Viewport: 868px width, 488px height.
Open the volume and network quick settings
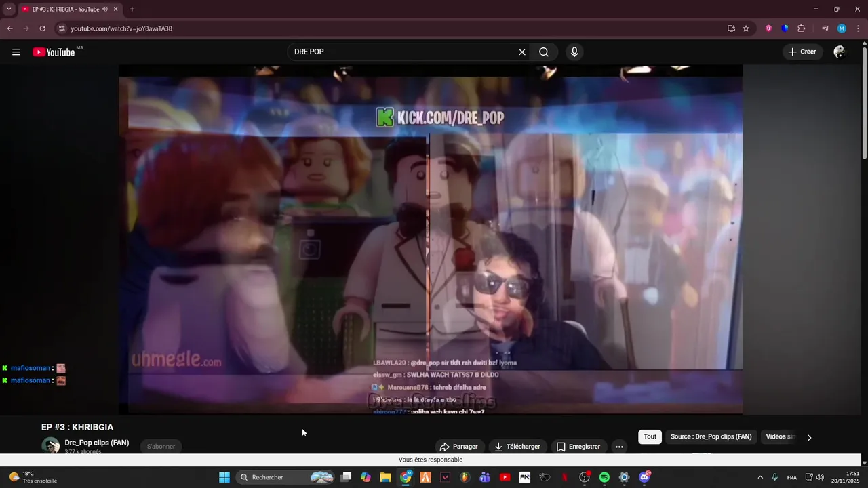(x=814, y=477)
